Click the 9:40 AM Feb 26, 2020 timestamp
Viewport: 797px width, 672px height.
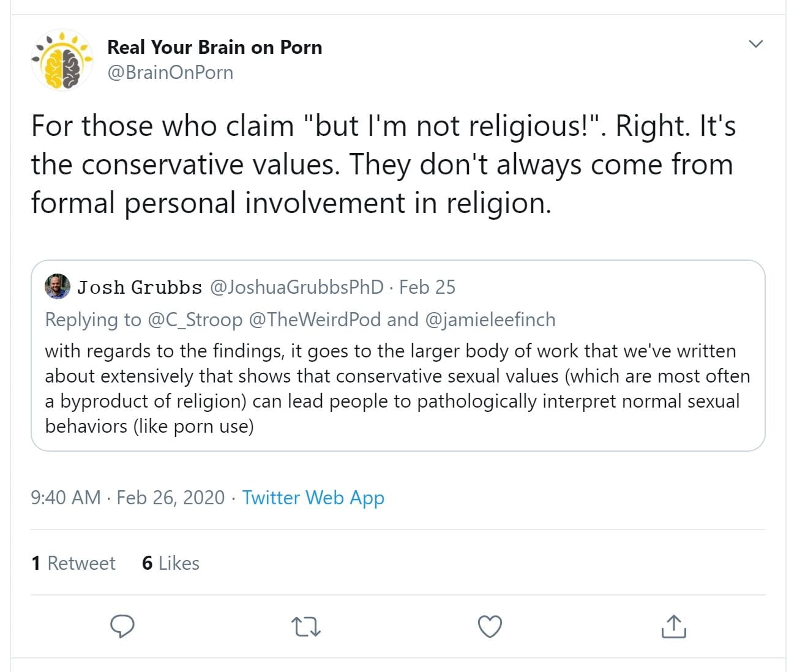click(x=127, y=498)
